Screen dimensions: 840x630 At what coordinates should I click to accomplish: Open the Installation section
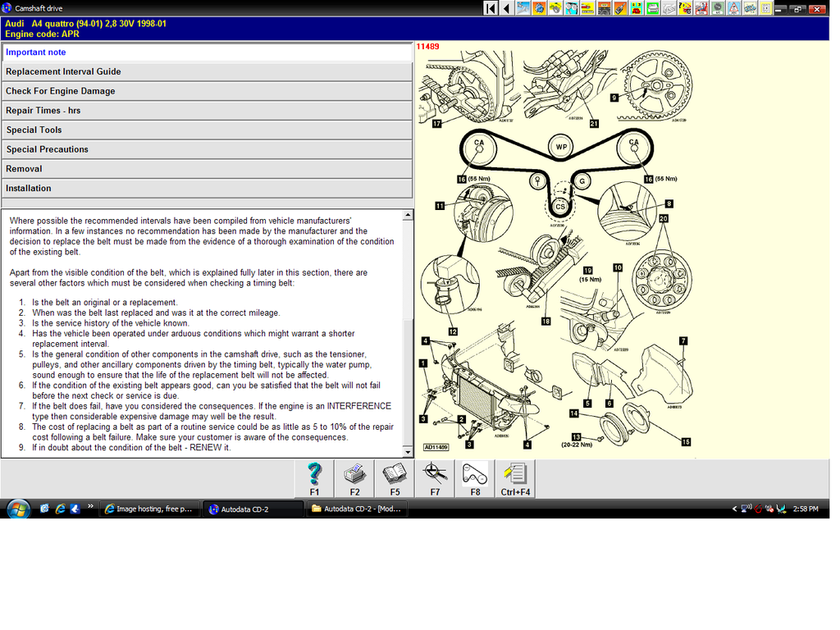(x=208, y=189)
